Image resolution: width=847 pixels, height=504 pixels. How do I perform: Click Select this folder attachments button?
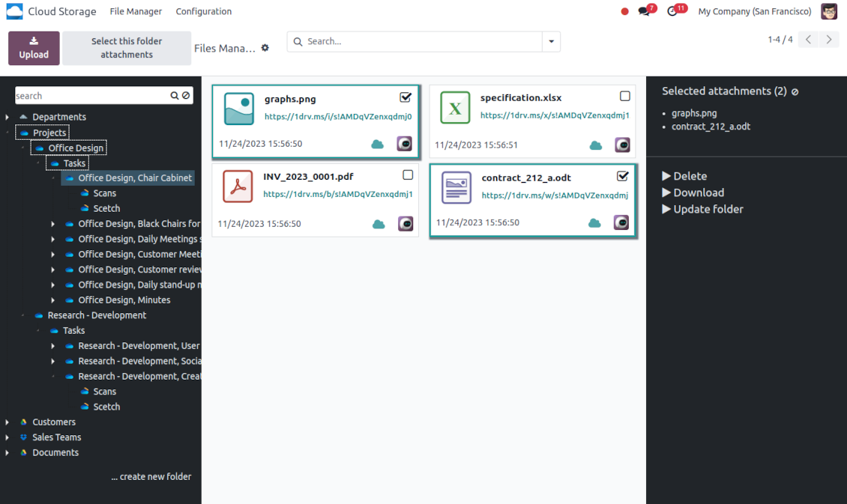click(127, 48)
